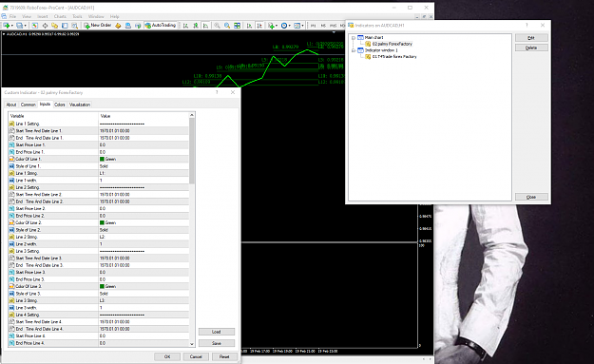
Task: Open the Strategy Tester icon
Action: [x=75, y=26]
